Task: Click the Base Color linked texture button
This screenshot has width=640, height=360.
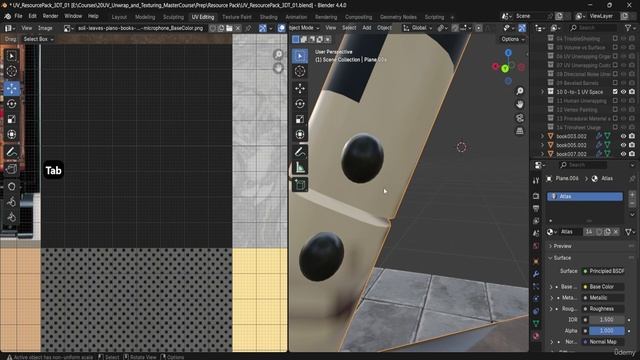Action: click(604, 287)
